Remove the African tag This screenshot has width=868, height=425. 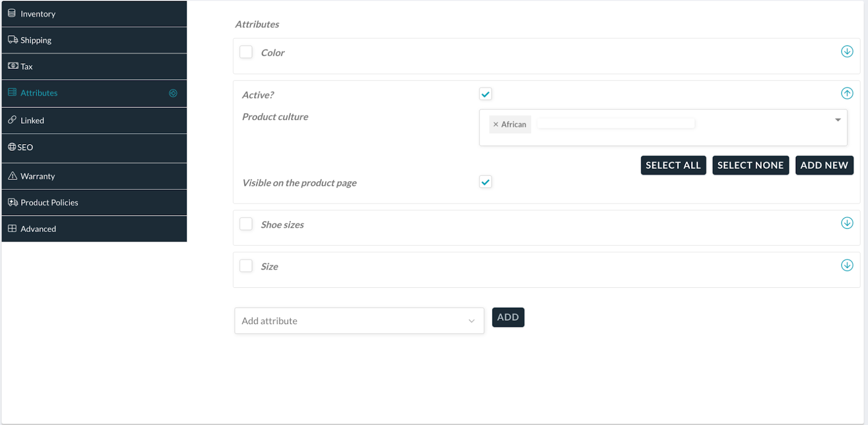[x=495, y=125]
